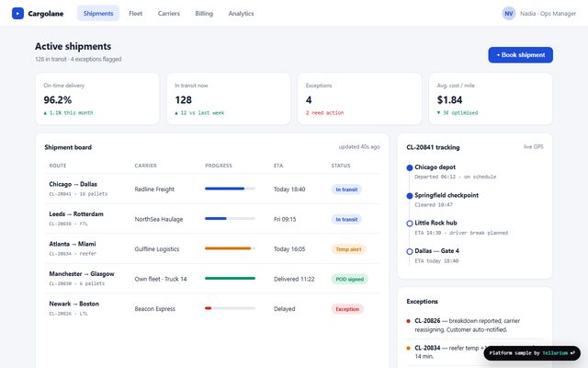Select the Little Rock hub tracking dot
The image size is (588, 368).
pos(410,224)
